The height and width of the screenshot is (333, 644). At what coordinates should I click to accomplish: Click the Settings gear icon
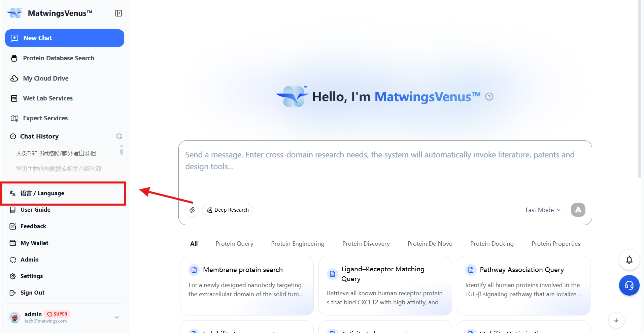pos(13,276)
